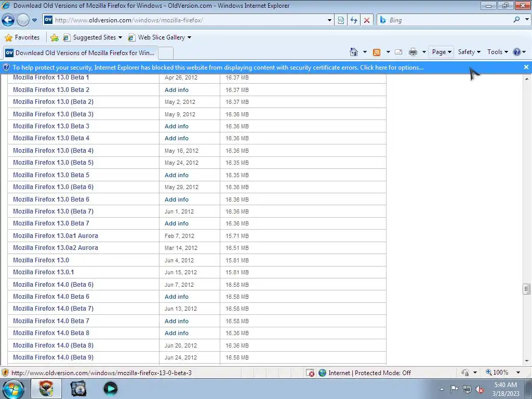Click the Refresh page icon
Viewport: 532px width, 399px height.
click(354, 20)
